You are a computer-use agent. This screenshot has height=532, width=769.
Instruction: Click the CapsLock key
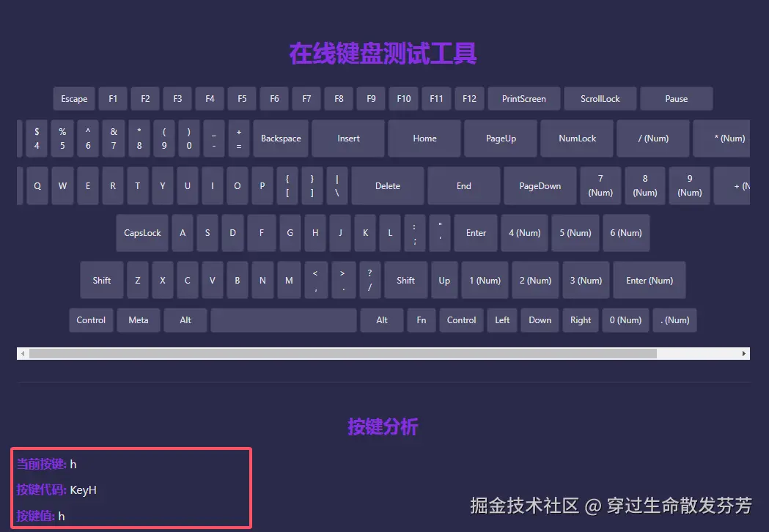coord(141,232)
